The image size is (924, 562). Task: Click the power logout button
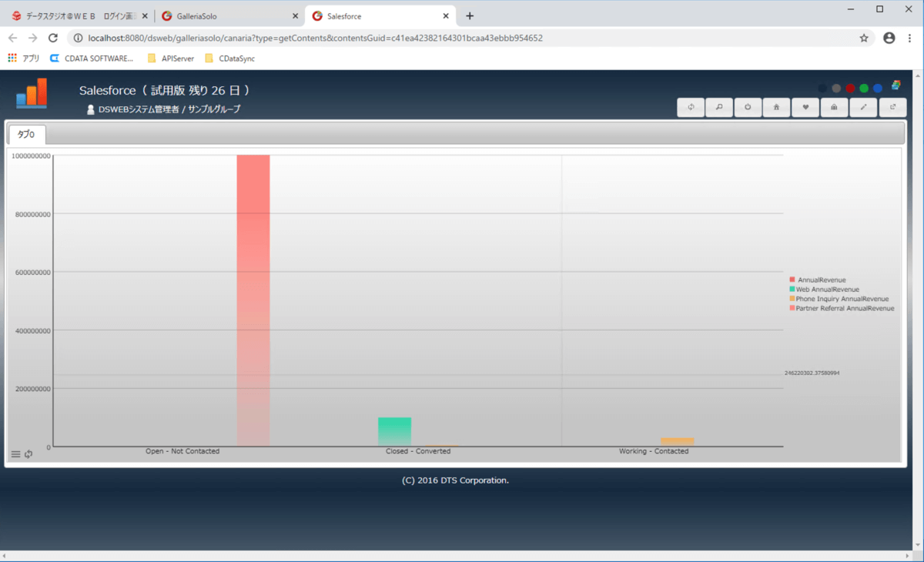coord(748,108)
